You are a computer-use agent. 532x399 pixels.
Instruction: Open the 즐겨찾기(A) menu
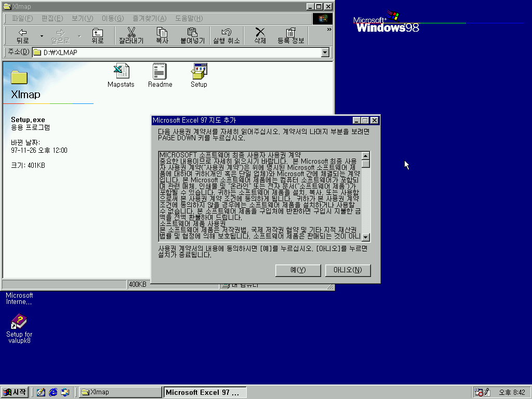[149, 18]
